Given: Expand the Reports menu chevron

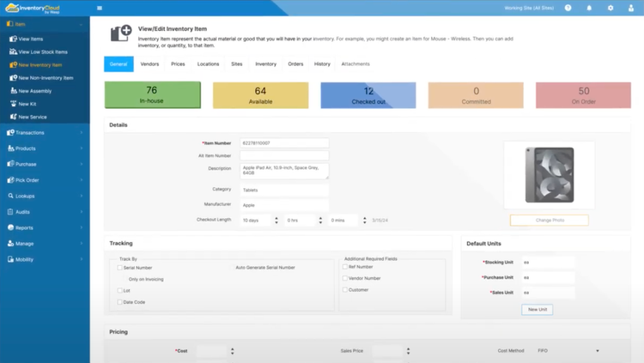Looking at the screenshot, I should pos(82,227).
